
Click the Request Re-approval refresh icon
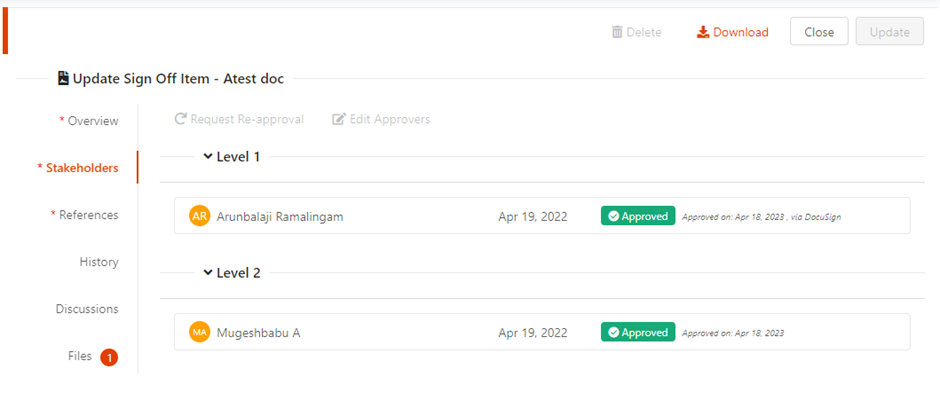pos(180,119)
